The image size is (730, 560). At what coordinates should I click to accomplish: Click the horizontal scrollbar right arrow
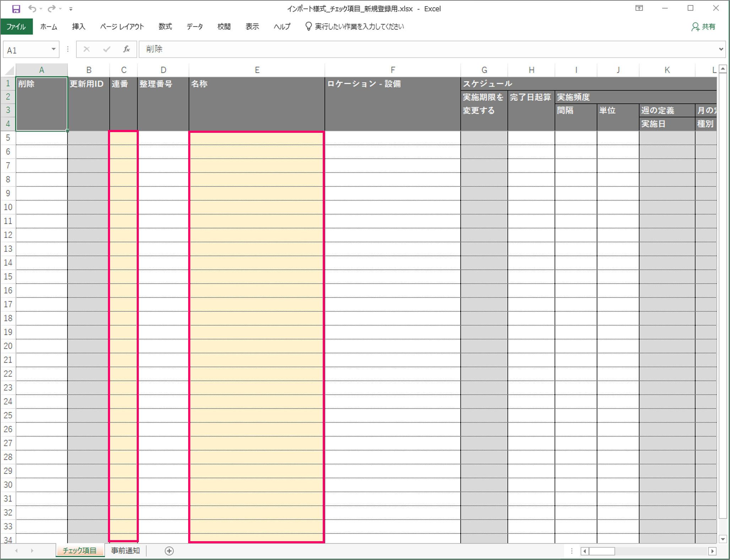click(712, 551)
